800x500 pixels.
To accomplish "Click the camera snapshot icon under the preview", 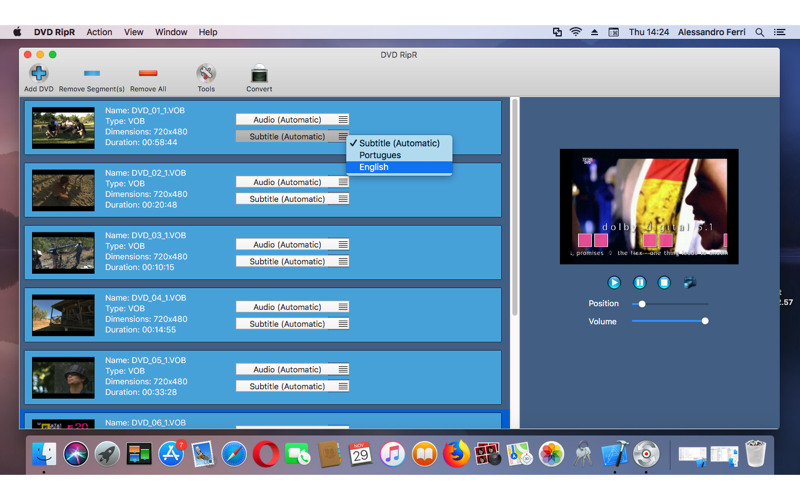I will coord(689,283).
